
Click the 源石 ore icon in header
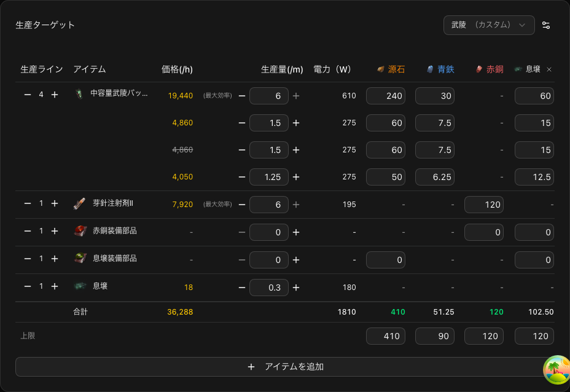(381, 69)
